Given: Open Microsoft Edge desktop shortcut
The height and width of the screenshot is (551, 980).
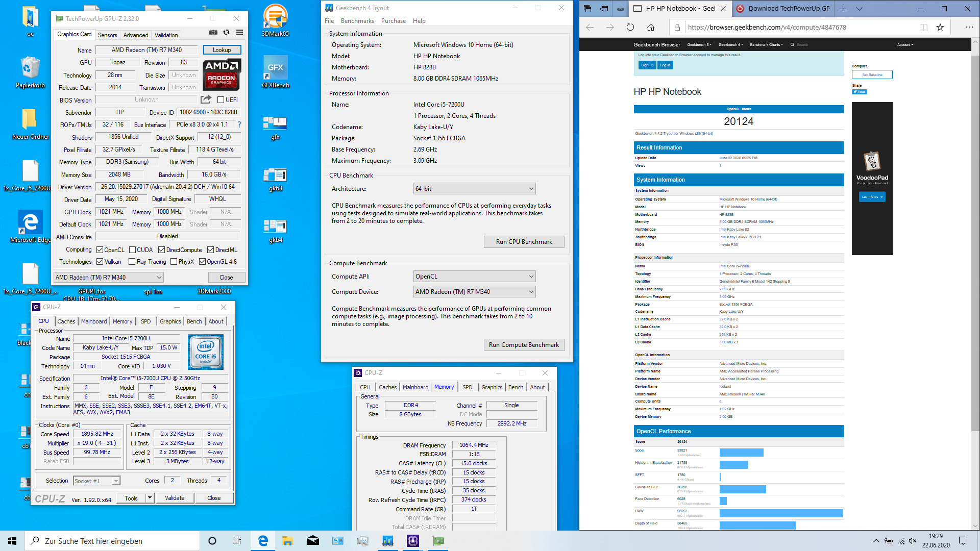Looking at the screenshot, I should click(x=30, y=227).
